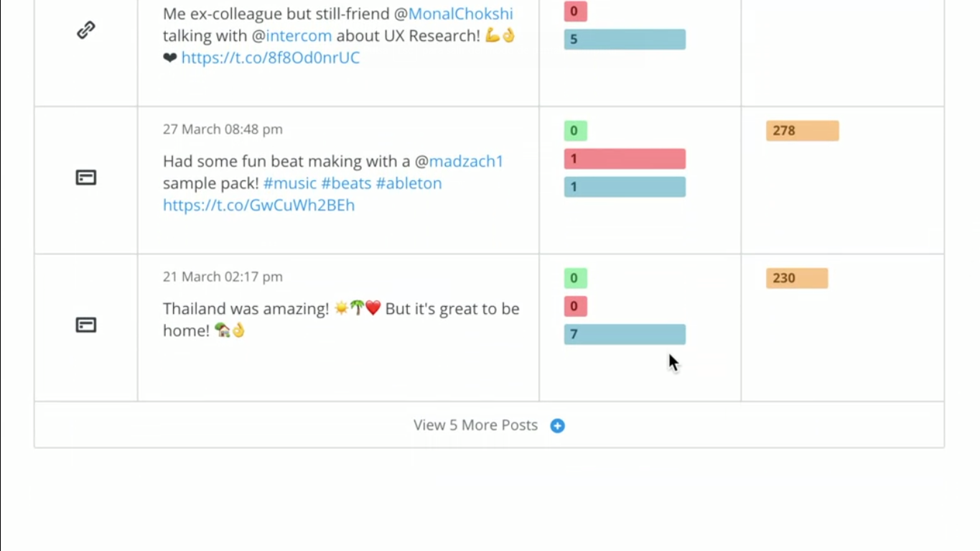Click the chain-link post type icon
980x551 pixels.
coord(86,30)
